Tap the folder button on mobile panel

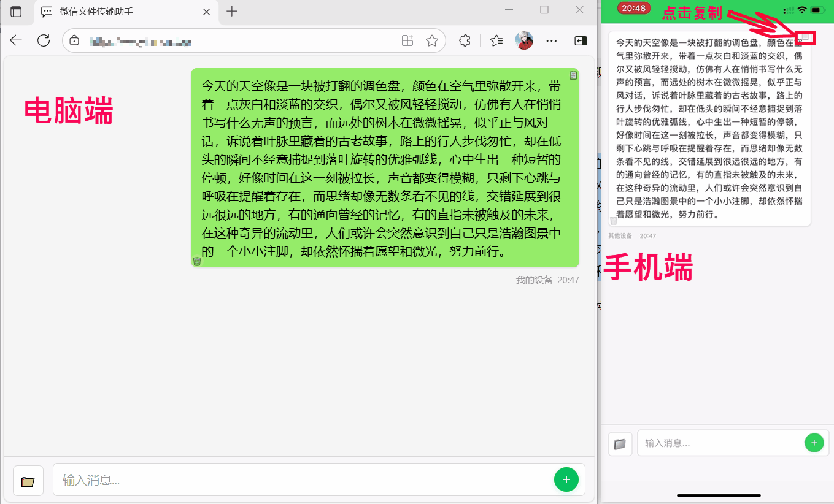tap(620, 444)
